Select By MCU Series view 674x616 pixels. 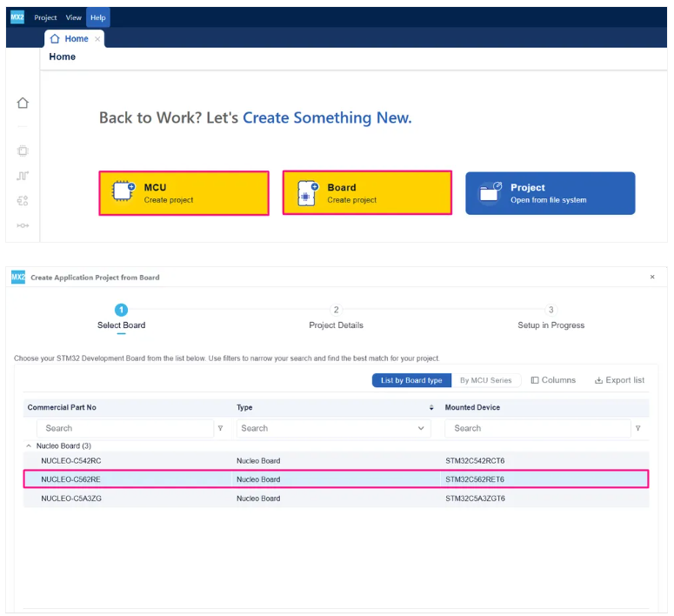(x=486, y=380)
